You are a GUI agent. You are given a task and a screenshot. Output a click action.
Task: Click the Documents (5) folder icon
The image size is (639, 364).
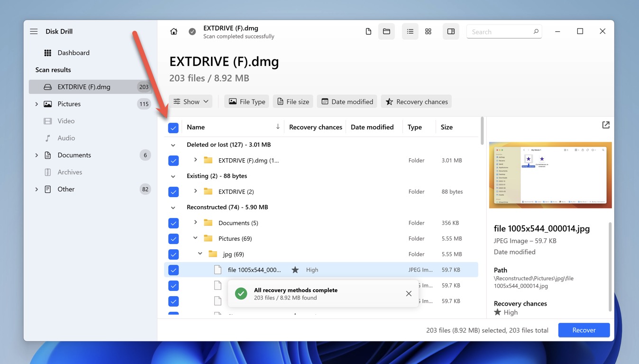coord(208,222)
